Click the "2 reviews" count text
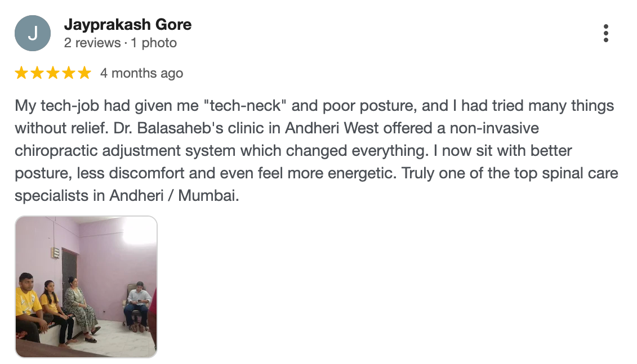 [92, 43]
